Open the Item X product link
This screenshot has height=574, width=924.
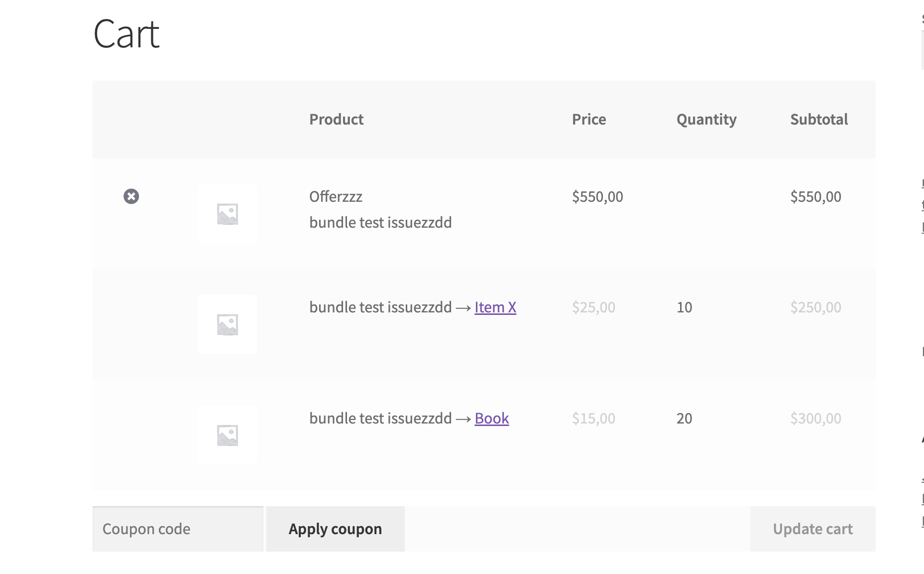(x=495, y=307)
